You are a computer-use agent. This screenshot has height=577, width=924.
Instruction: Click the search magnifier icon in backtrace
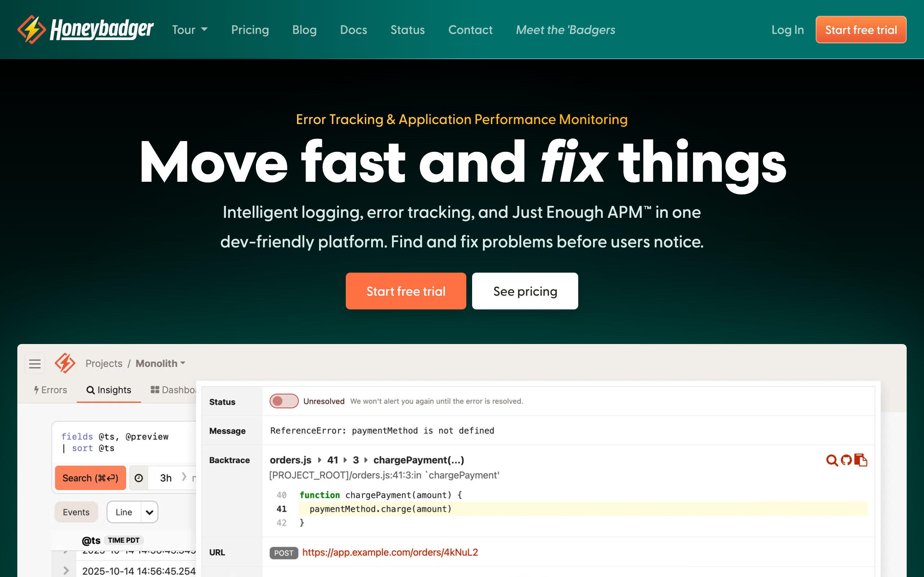[832, 460]
